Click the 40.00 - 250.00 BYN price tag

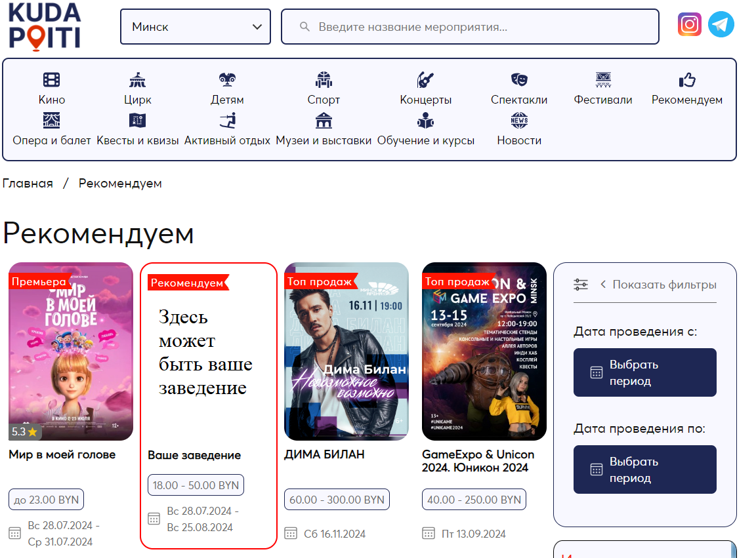(x=474, y=500)
